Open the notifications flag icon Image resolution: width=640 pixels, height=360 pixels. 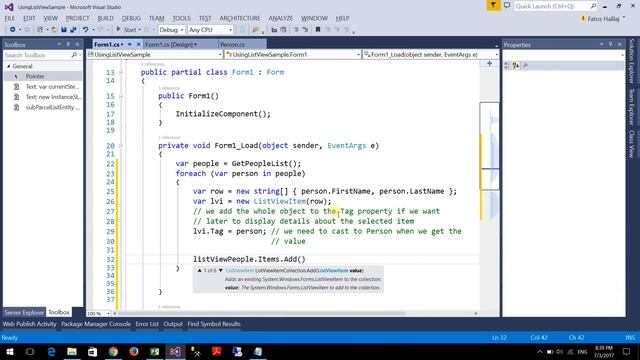(493, 5)
